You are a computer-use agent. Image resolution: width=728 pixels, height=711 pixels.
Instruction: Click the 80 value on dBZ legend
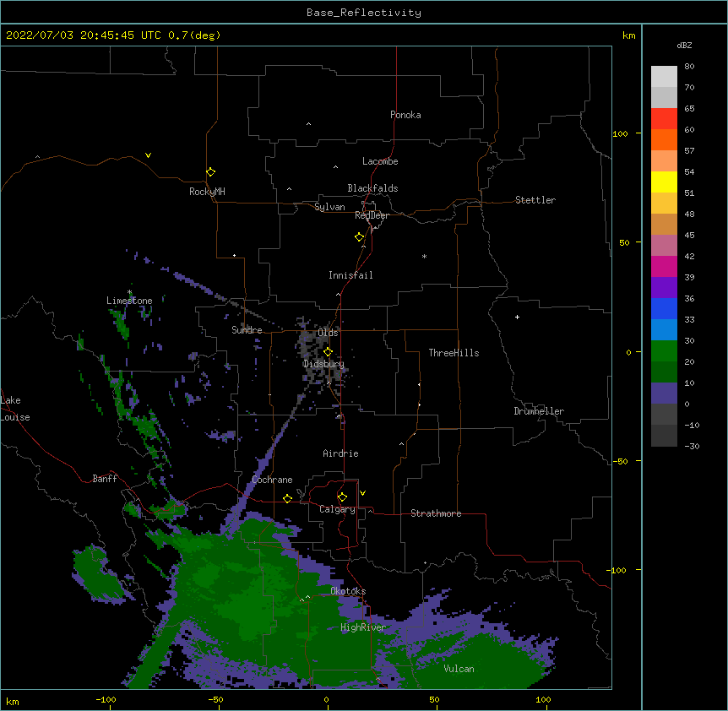click(689, 67)
